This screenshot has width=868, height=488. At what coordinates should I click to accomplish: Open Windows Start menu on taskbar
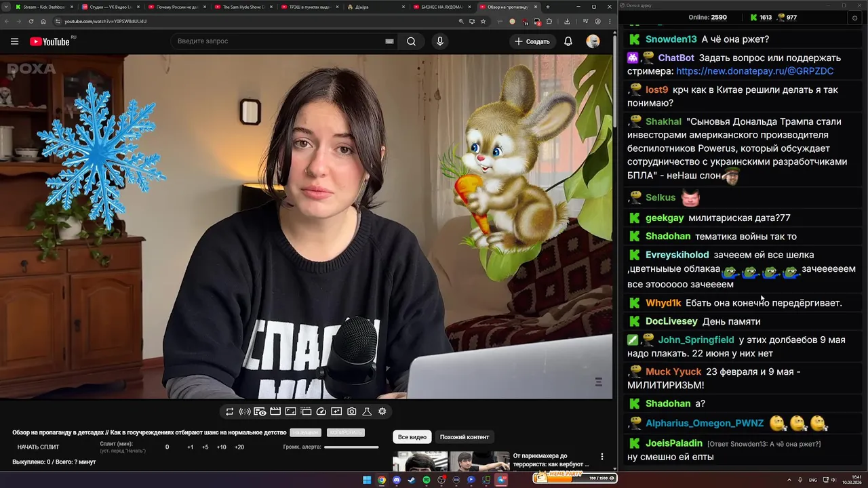[x=367, y=480]
